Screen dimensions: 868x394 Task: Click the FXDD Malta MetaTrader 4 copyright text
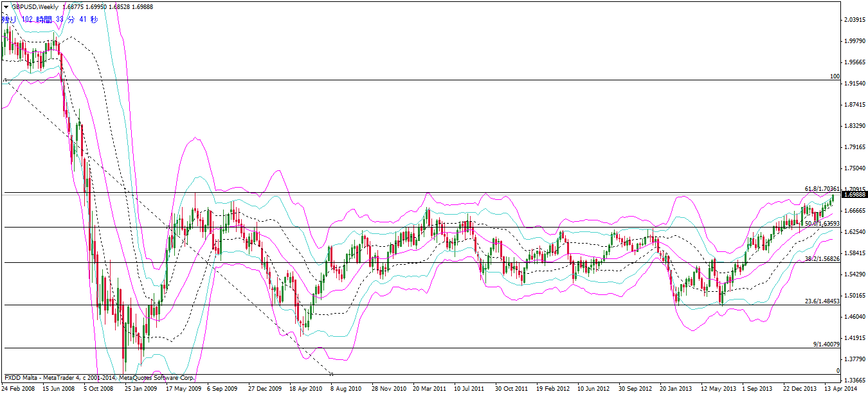coord(98,378)
